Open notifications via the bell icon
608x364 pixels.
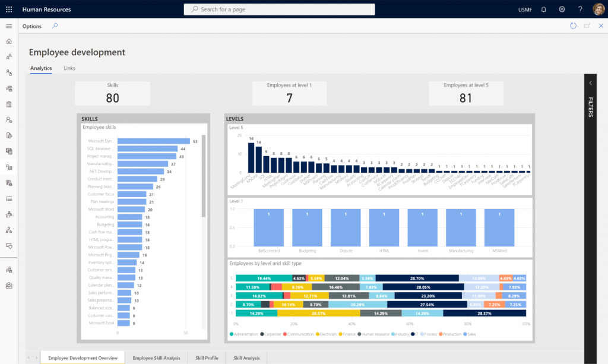[543, 9]
